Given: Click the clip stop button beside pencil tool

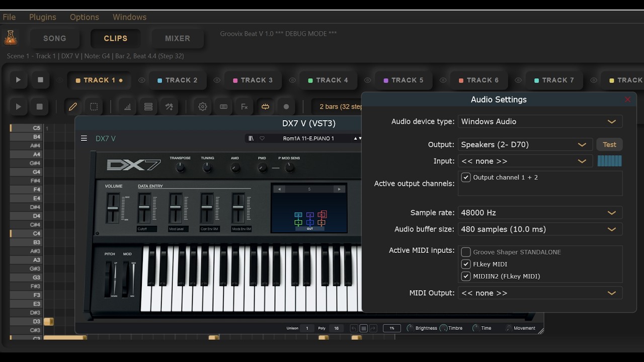Looking at the screenshot, I should click(40, 107).
